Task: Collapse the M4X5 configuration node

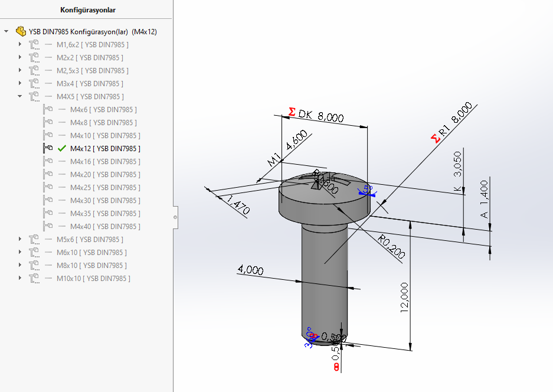Action: click(19, 96)
